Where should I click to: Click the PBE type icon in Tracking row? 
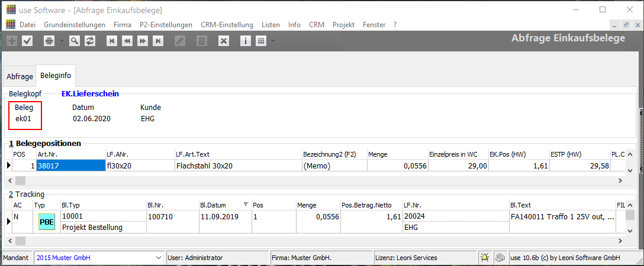46,222
